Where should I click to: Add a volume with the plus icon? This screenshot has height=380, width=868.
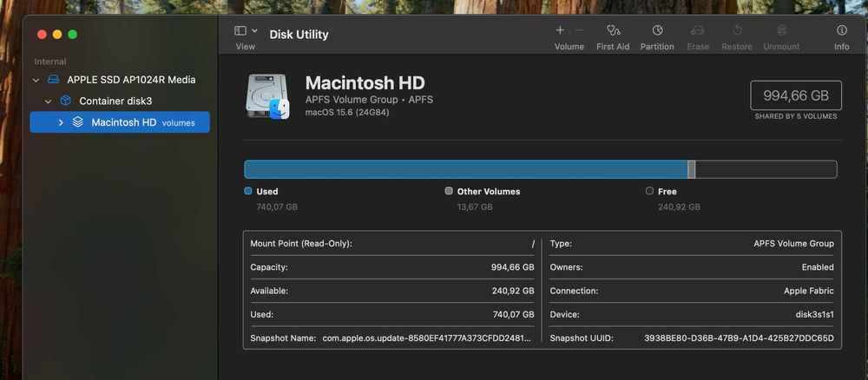coord(560,29)
